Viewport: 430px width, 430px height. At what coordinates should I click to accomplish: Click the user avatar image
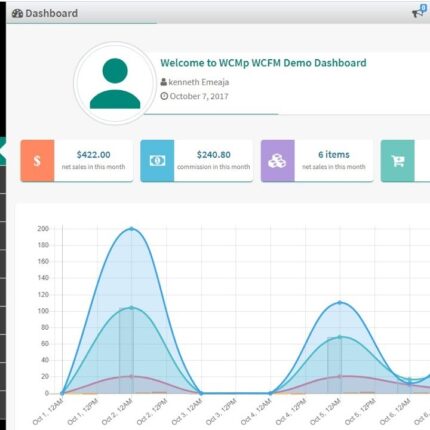pyautogui.click(x=115, y=83)
